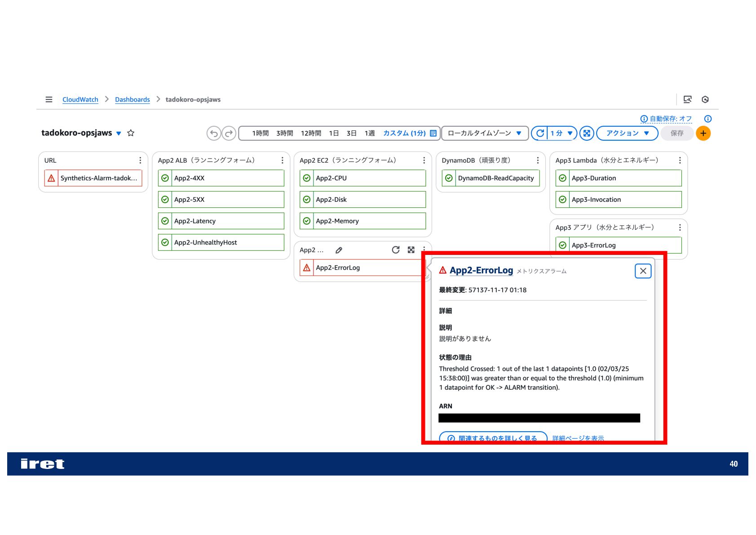
Task: Toggle the 自動保存: オフ setting
Action: point(666,119)
